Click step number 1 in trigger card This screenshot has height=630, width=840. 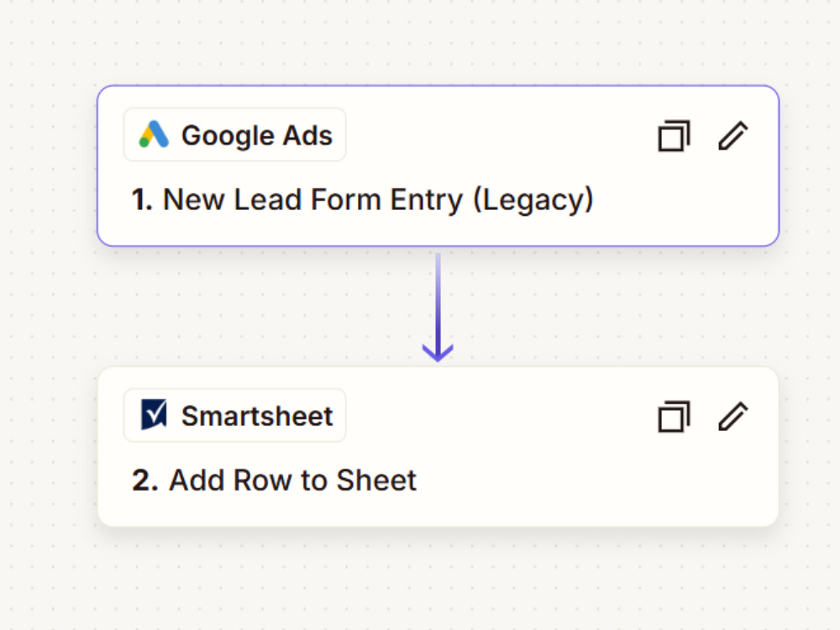coord(142,200)
